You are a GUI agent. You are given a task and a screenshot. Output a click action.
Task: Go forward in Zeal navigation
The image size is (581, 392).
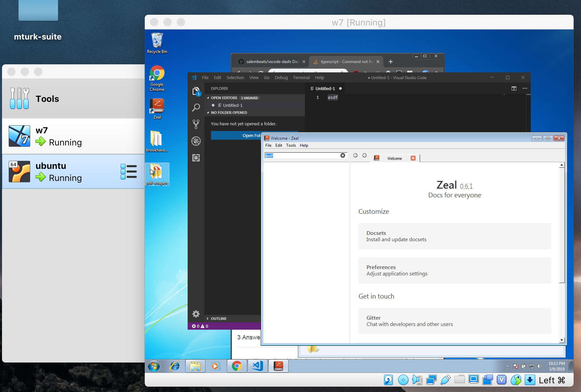tap(364, 155)
